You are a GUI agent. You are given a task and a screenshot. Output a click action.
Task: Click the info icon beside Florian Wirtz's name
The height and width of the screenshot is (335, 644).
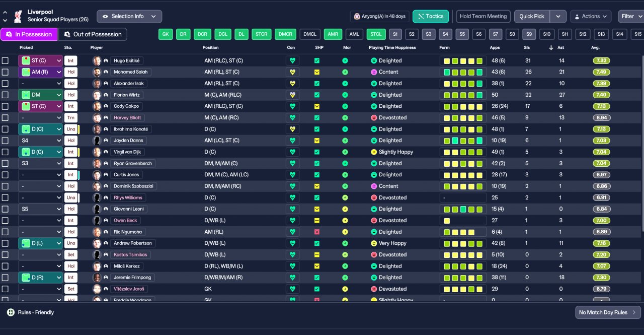coord(106,95)
